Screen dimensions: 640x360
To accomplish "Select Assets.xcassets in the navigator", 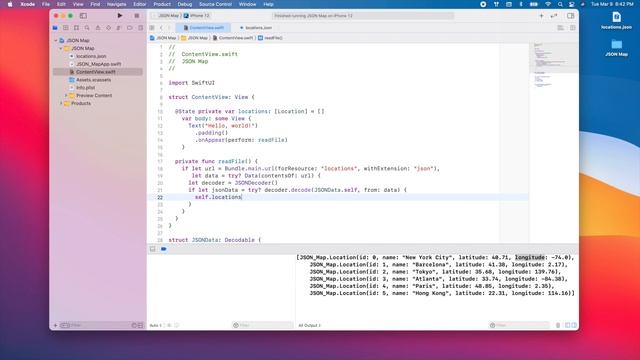I will tap(93, 80).
